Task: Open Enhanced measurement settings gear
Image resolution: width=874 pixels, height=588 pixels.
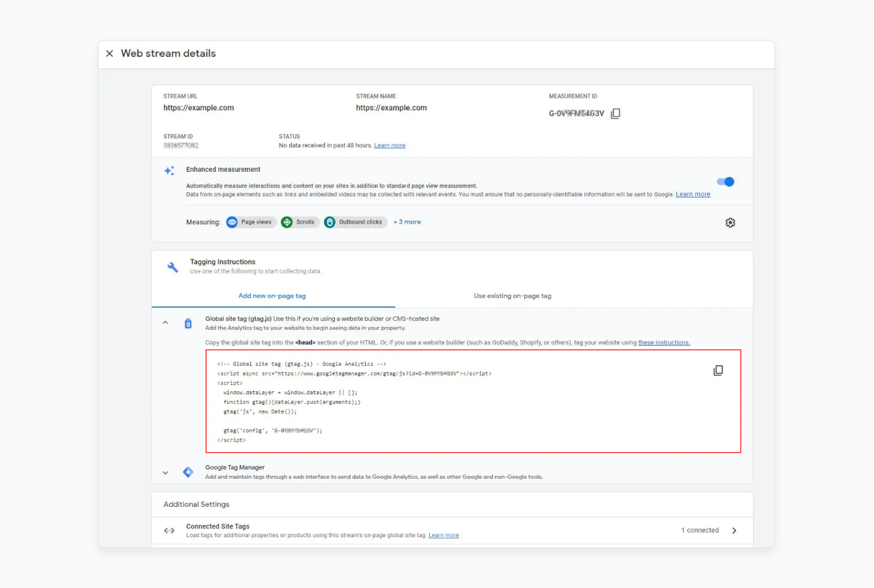Action: [x=730, y=222]
